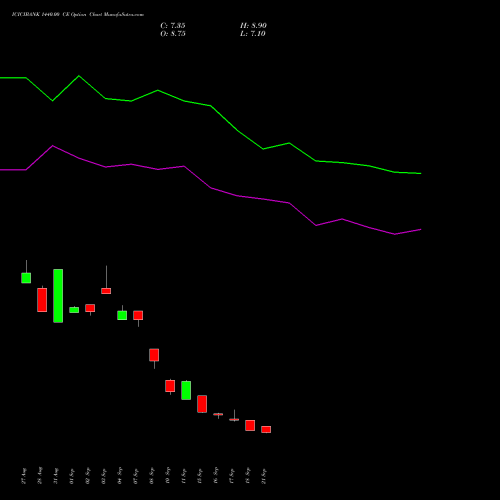
Task: Click the purple lower band line
Action: tap(211, 188)
